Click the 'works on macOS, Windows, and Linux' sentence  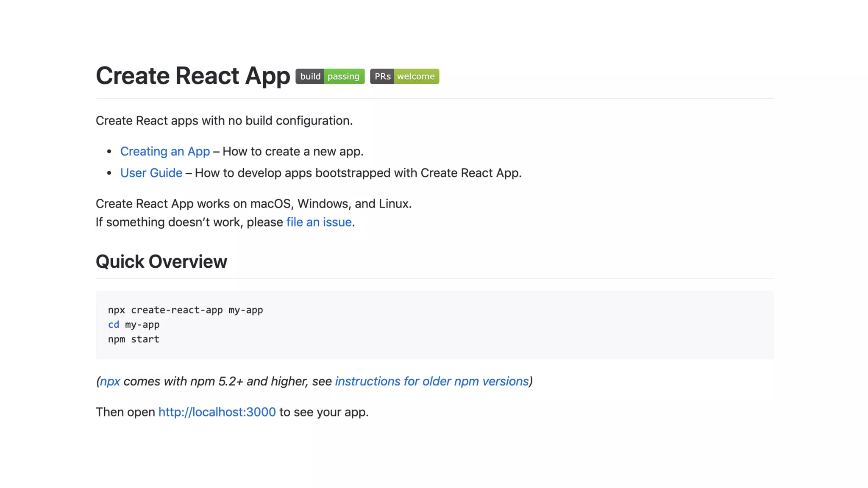pos(253,204)
